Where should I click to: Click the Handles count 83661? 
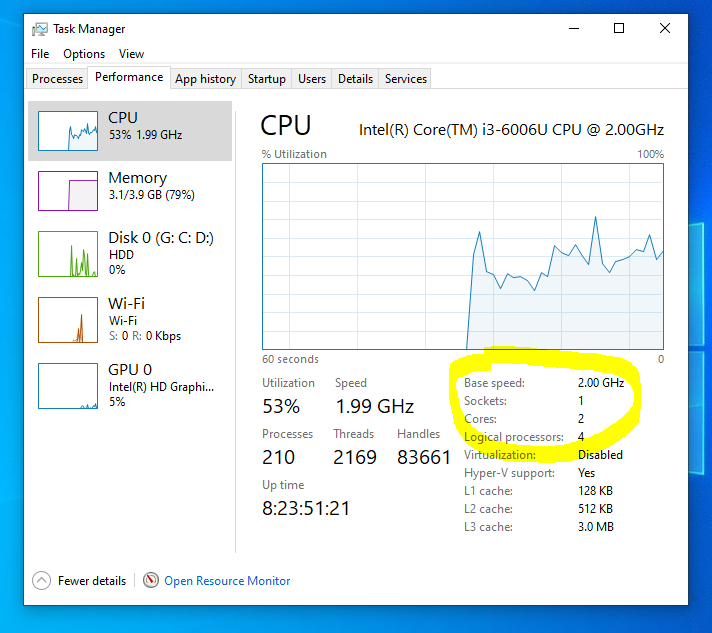(x=424, y=457)
